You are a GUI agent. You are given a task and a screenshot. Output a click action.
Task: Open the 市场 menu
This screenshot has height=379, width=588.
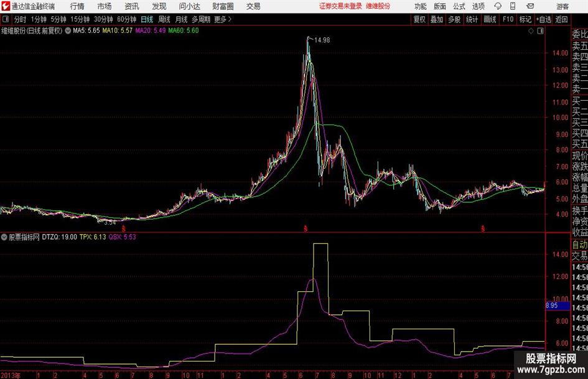point(105,6)
